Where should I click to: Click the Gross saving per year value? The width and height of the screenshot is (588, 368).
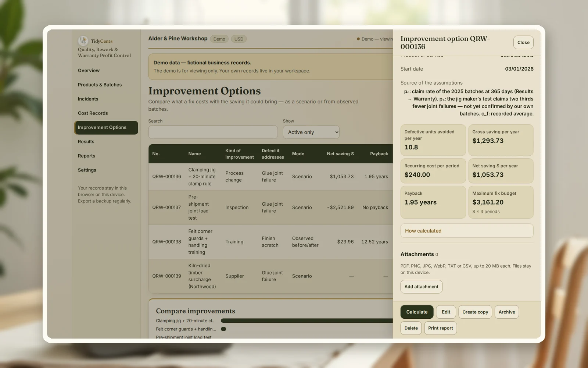(488, 141)
